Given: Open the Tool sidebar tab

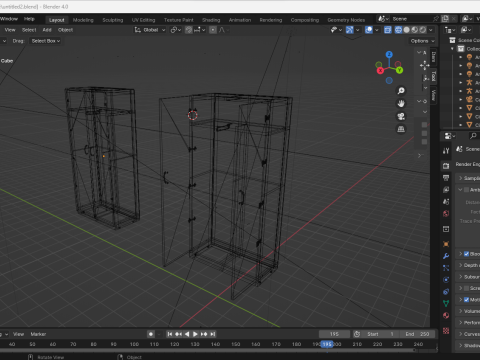Looking at the screenshot, I should coord(433,76).
